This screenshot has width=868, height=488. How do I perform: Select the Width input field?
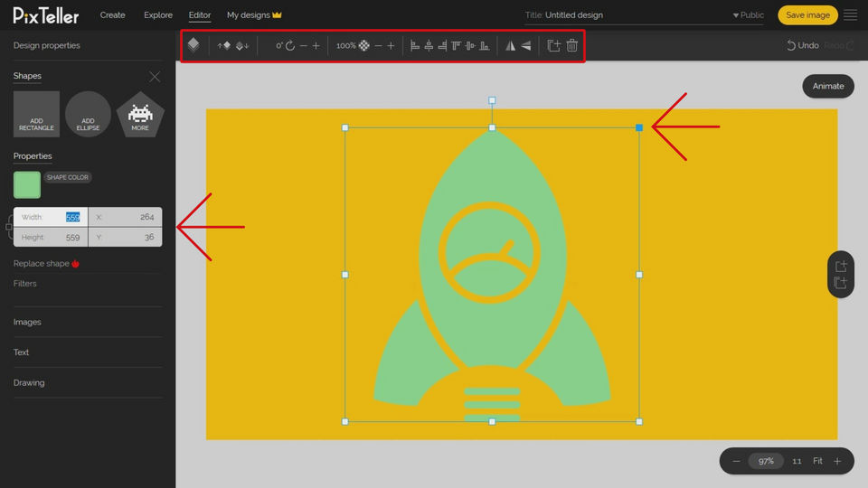51,217
